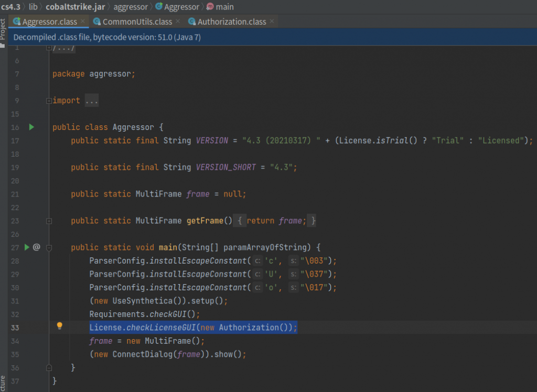This screenshot has width=537, height=392.
Task: Click the CommonUtils.class tab file icon
Action: coord(97,21)
